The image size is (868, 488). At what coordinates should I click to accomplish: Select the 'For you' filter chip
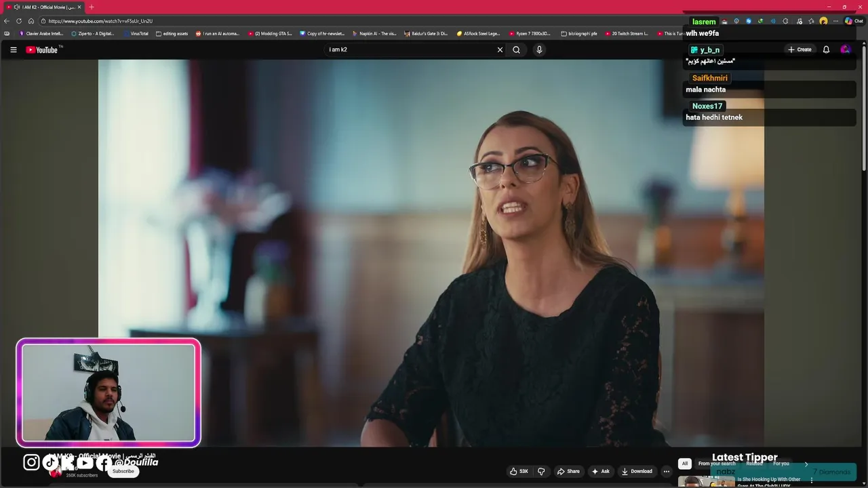(x=781, y=464)
